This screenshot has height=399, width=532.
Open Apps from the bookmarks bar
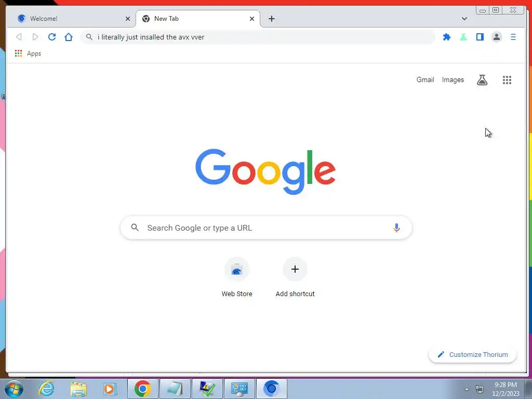28,54
